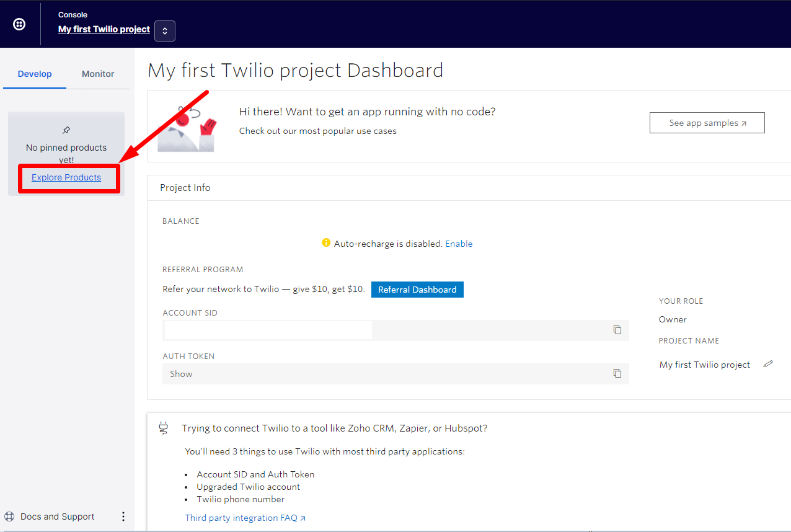The height and width of the screenshot is (532, 791).
Task: Open the project switcher dropdown
Action: tap(165, 31)
